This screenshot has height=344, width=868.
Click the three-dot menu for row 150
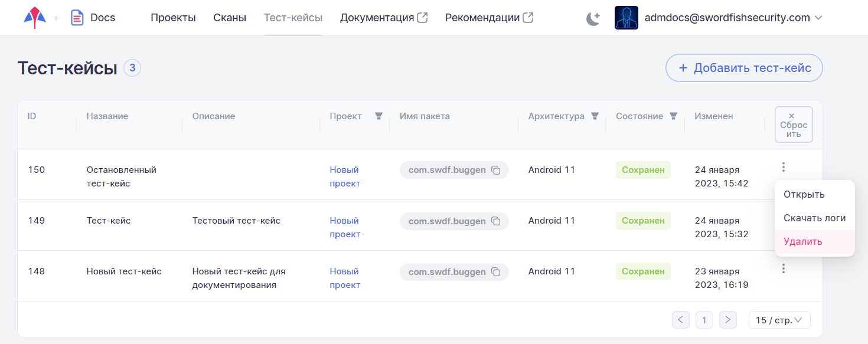tap(783, 167)
